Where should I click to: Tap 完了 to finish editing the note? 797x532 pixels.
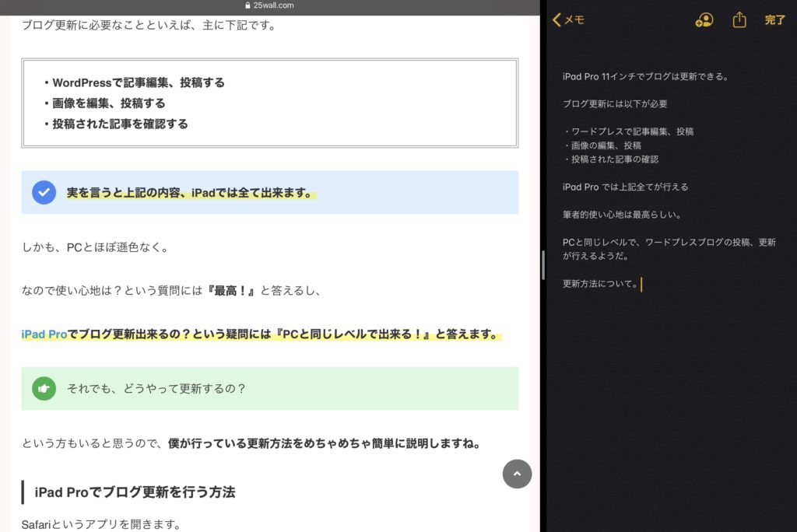tap(774, 19)
